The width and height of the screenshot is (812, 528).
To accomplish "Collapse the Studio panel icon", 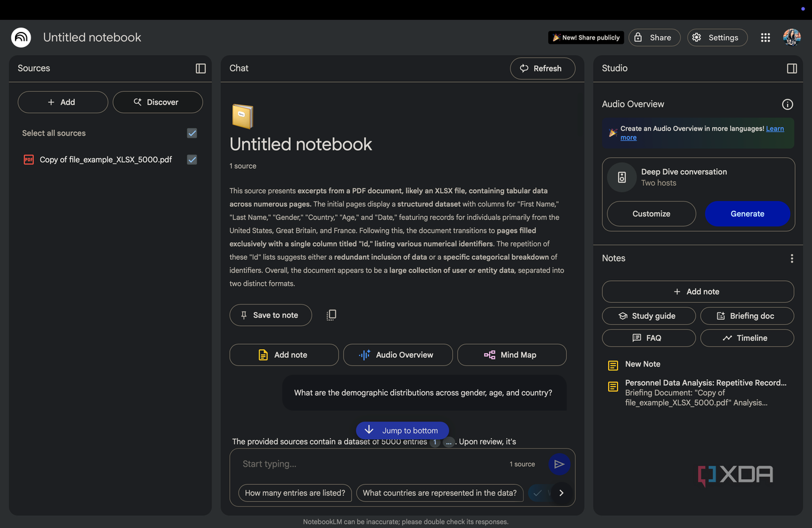I will [792, 68].
